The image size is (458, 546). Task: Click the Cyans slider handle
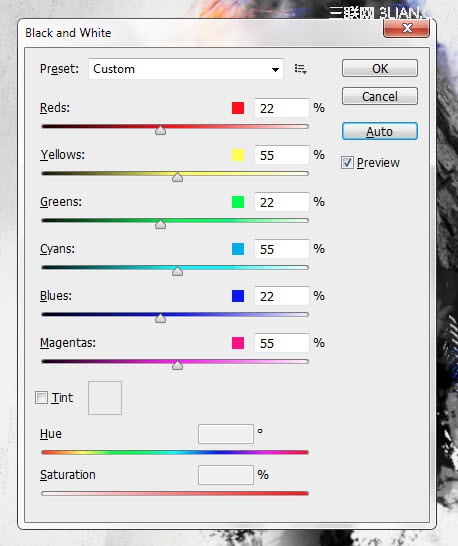[177, 271]
